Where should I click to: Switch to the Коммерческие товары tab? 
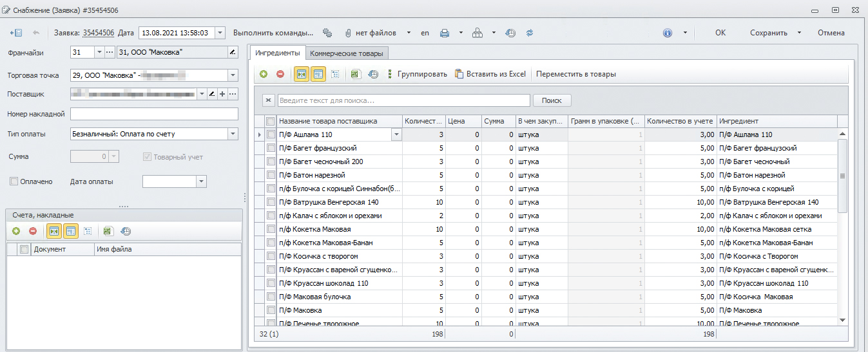point(346,53)
